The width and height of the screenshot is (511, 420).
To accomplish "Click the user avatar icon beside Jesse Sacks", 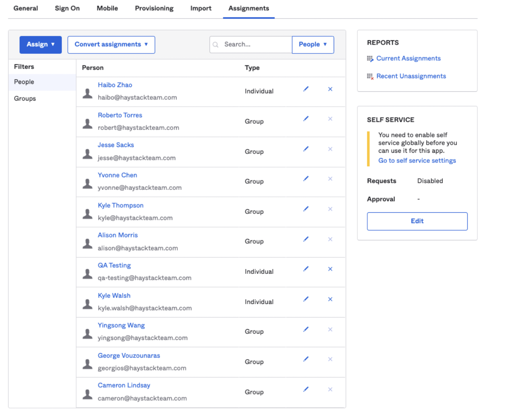I will (x=88, y=154).
